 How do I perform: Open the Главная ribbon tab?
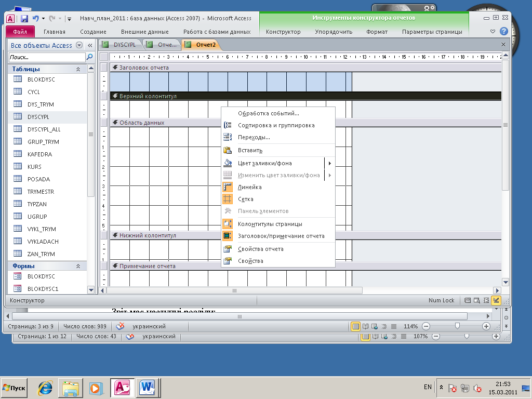(54, 32)
